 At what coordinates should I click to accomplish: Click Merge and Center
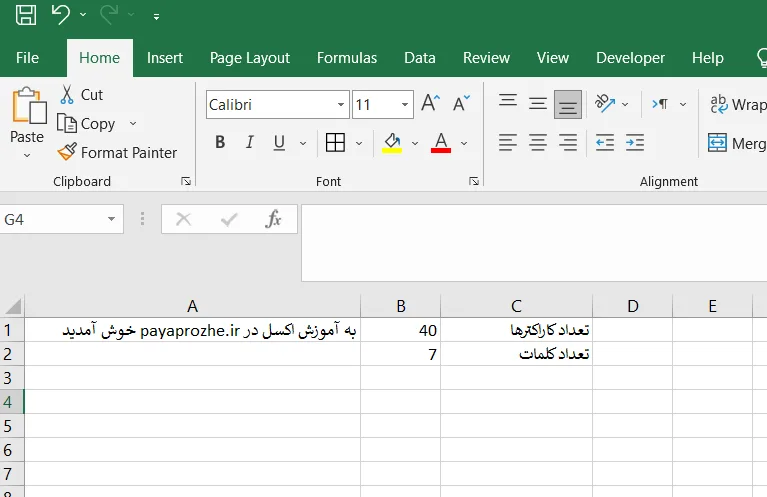coord(737,143)
